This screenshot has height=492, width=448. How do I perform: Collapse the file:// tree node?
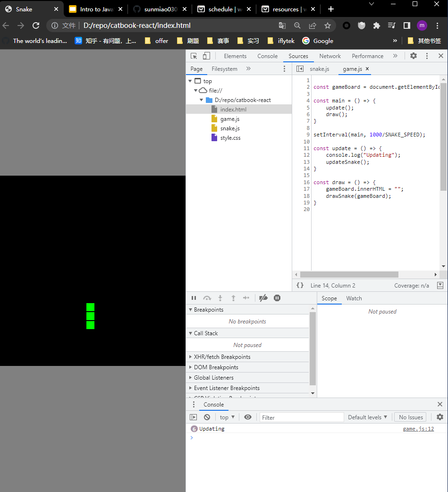click(195, 90)
